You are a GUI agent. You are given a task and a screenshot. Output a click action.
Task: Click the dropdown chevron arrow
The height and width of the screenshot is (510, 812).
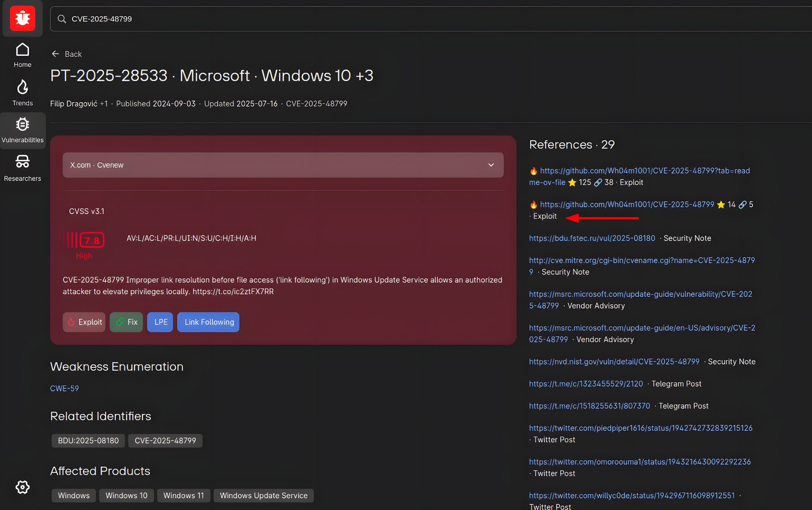click(x=491, y=165)
